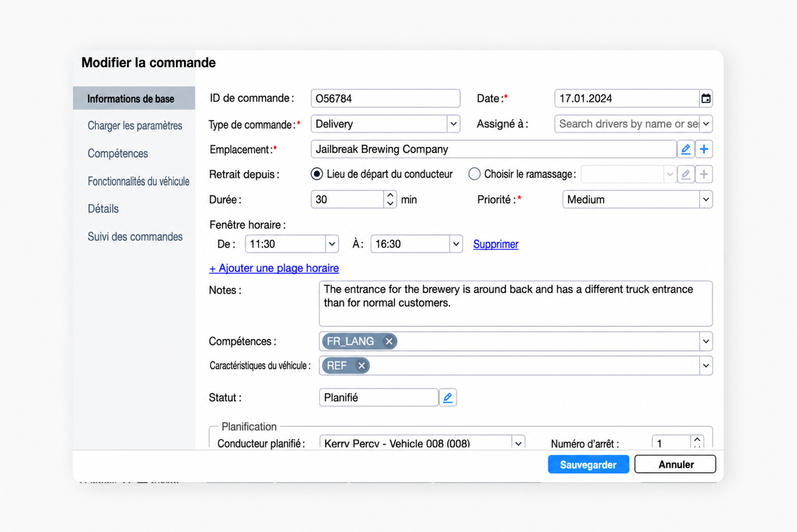Add a new Emplacement with plus icon
Screen dimensions: 797x532
pyautogui.click(x=704, y=149)
